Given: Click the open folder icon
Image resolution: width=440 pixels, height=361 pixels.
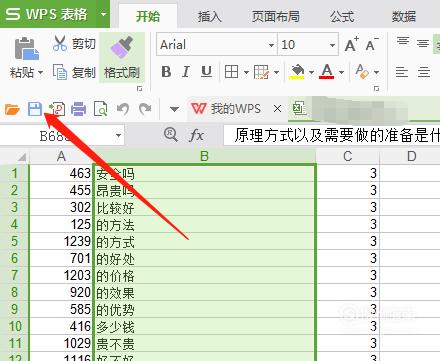Looking at the screenshot, I should [x=12, y=109].
